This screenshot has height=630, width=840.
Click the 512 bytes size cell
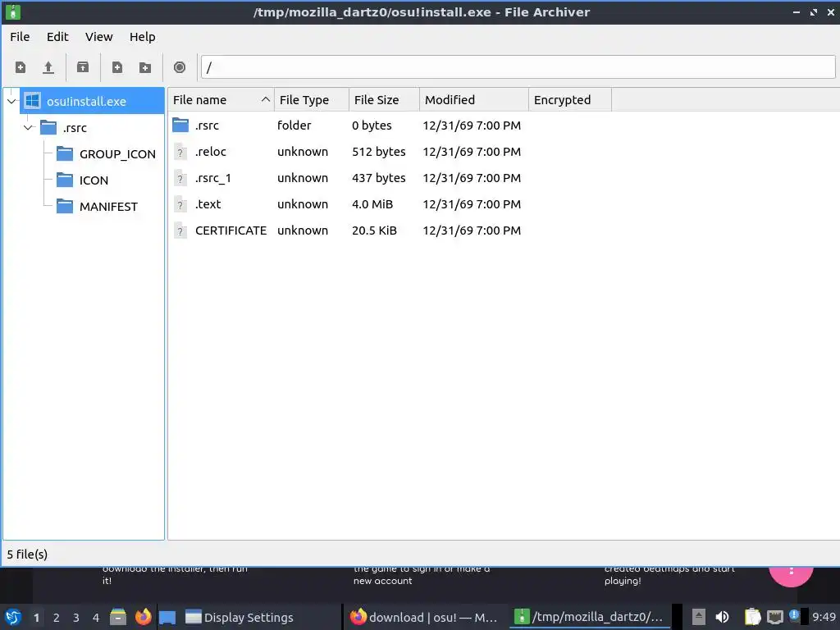(x=379, y=152)
